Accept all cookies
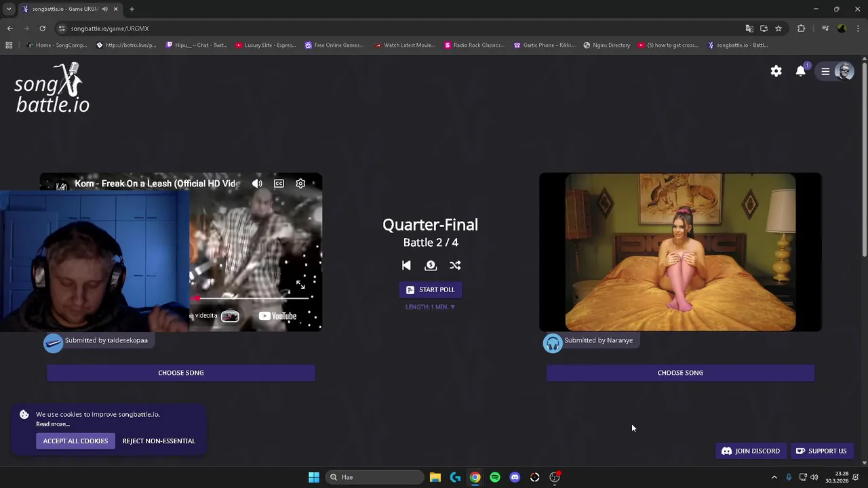This screenshot has height=488, width=868. tap(75, 441)
